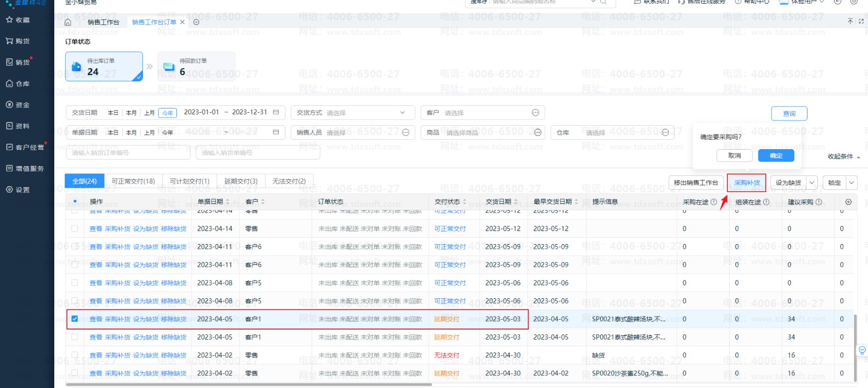
Task: Open the 客户 picker ellipsis icon
Action: [x=535, y=113]
